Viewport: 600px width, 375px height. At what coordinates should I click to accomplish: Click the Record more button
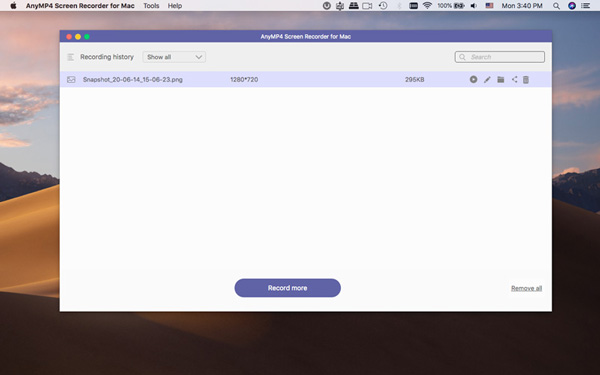[x=287, y=288]
